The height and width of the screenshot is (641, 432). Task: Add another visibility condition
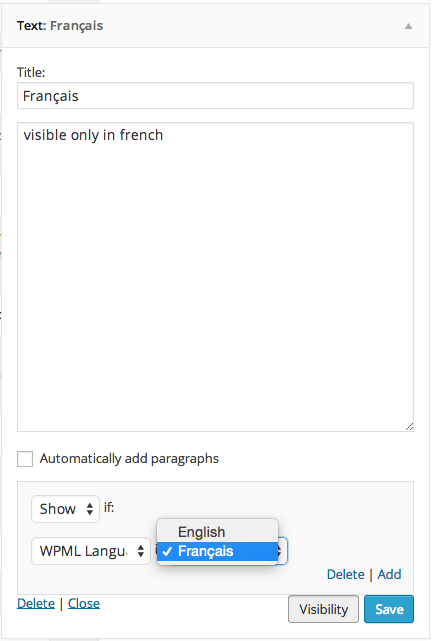coord(389,574)
